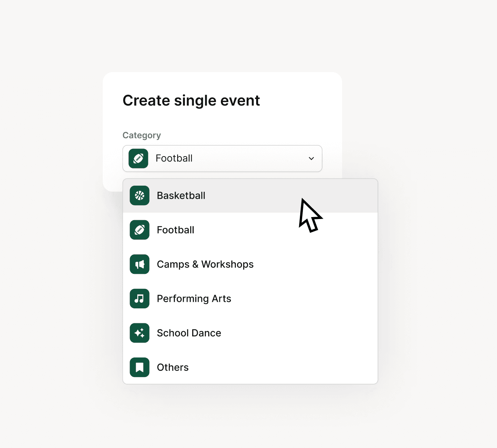This screenshot has width=497, height=448.
Task: Click empty space right of Others option
Action: click(284, 367)
